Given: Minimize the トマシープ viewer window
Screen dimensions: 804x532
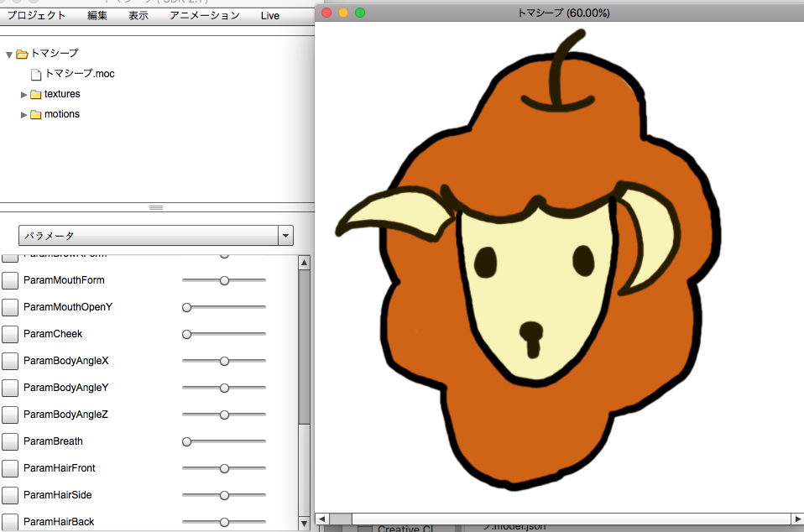Looking at the screenshot, I should pyautogui.click(x=343, y=13).
